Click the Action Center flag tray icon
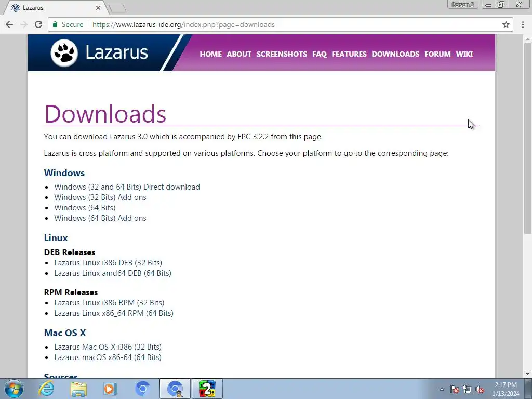This screenshot has height=399, width=532. point(455,390)
